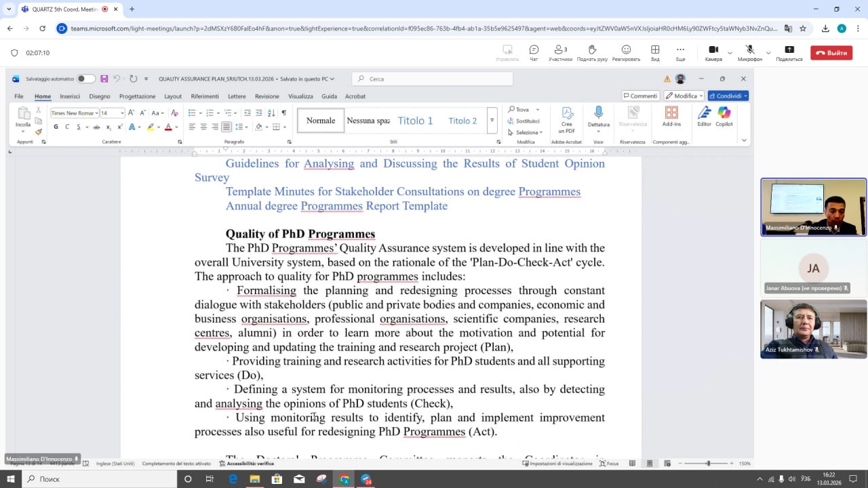The height and width of the screenshot is (488, 868).
Task: Adjust the Word zoom slider
Action: click(708, 464)
